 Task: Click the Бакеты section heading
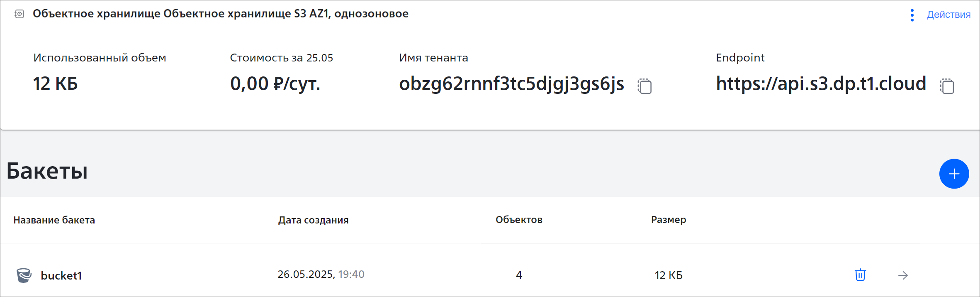click(47, 171)
